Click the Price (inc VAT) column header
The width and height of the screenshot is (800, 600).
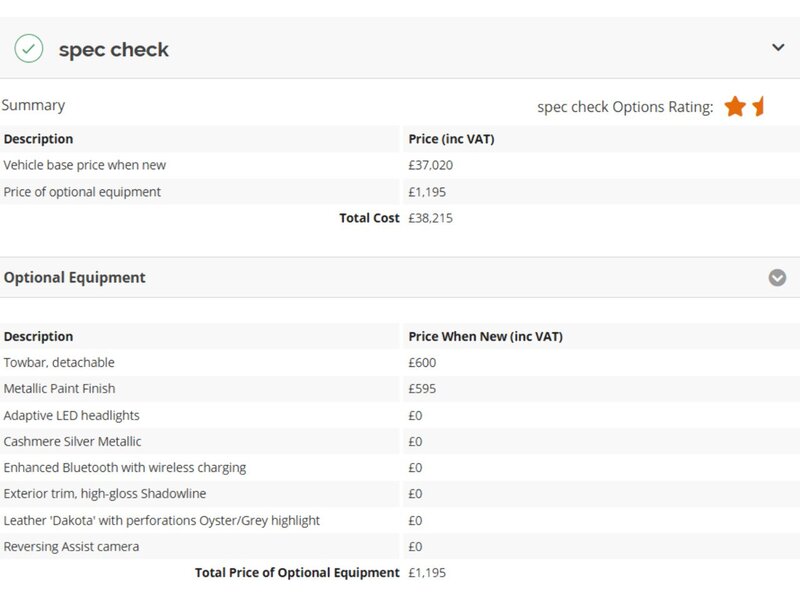click(452, 139)
